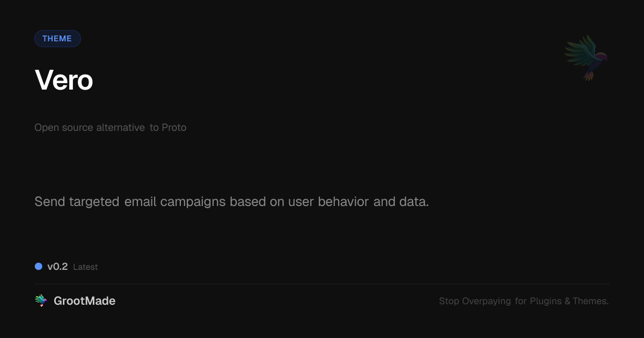Click the "and data." ending of the description

click(401, 202)
